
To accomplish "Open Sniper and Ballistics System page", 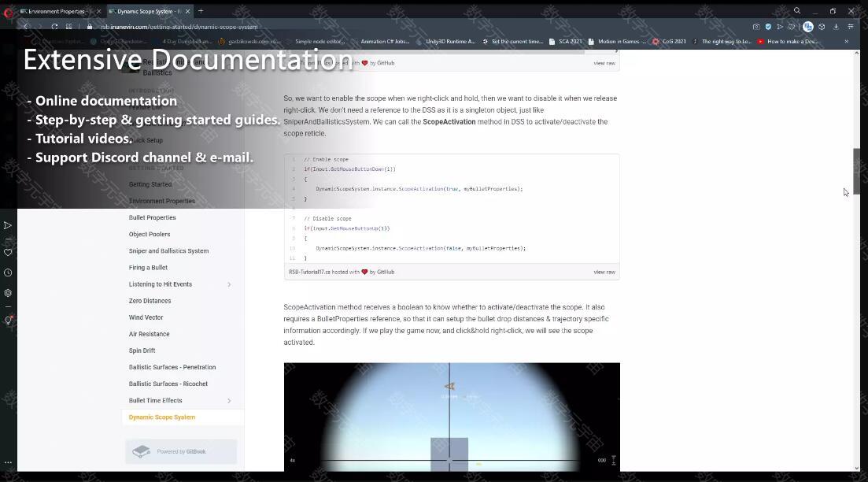I will 169,251.
